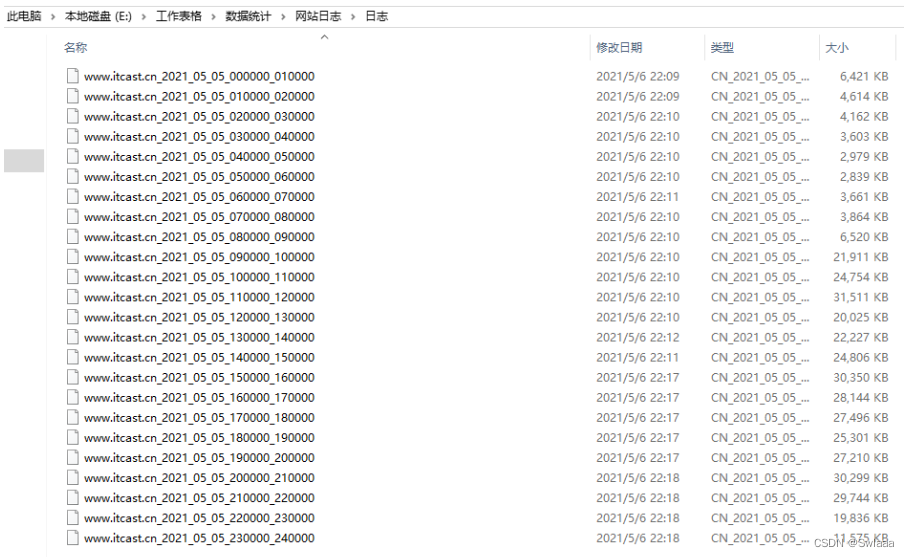
Task: Click file icon of www.itcast.cn_2021_05_05_180000_190000
Action: tap(72, 438)
